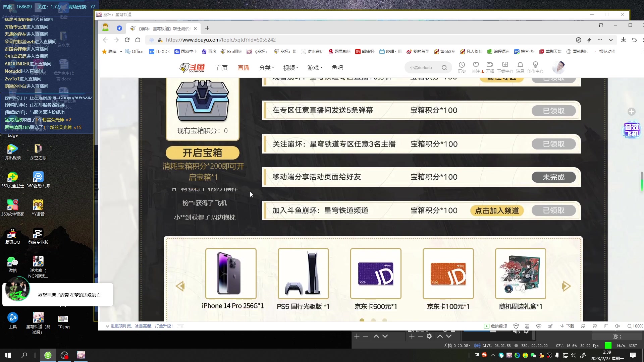
Task: Open Windows taskbar search magnifier
Action: (24, 355)
